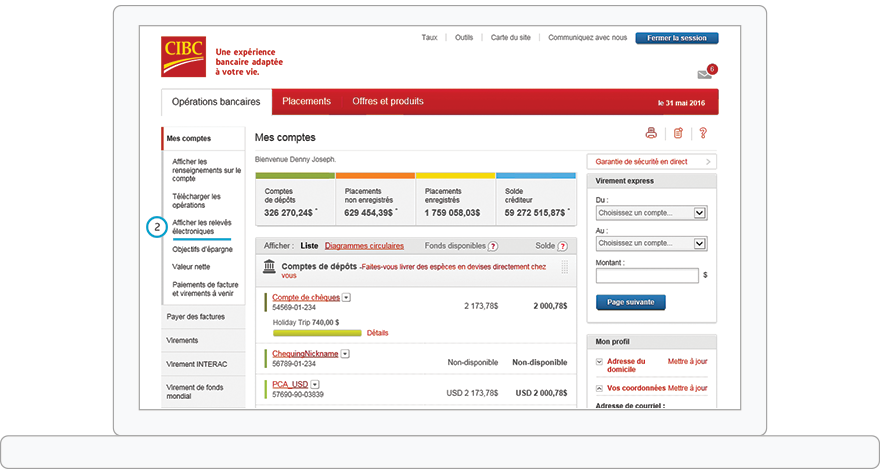880x475 pixels.
Task: Open the Du account dropdown
Action: [700, 213]
